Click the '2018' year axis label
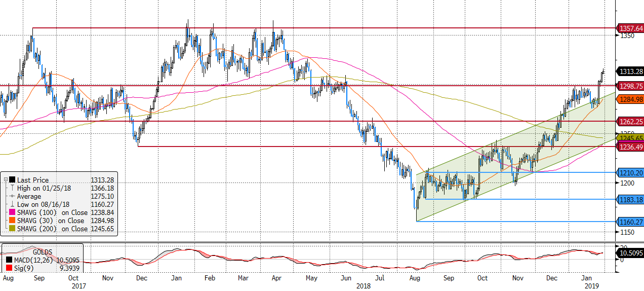 pyautogui.click(x=363, y=286)
